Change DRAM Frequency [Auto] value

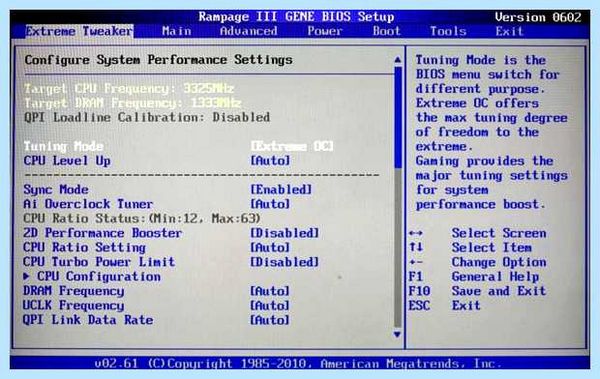click(x=270, y=291)
